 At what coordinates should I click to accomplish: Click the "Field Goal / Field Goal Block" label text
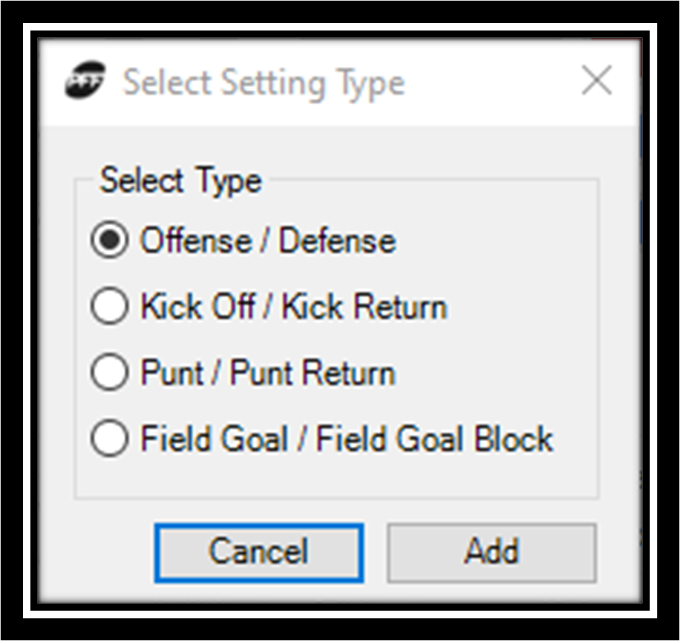(346, 439)
